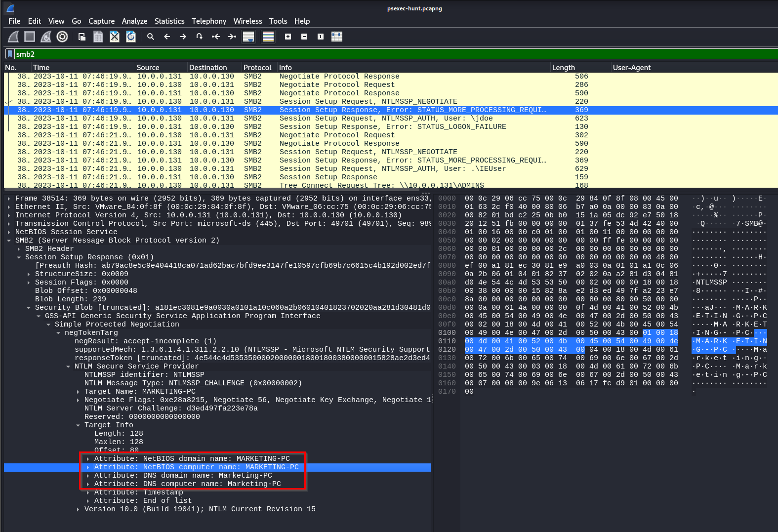Click the Protocol column header
The width and height of the screenshot is (778, 532).
pyautogui.click(x=257, y=68)
